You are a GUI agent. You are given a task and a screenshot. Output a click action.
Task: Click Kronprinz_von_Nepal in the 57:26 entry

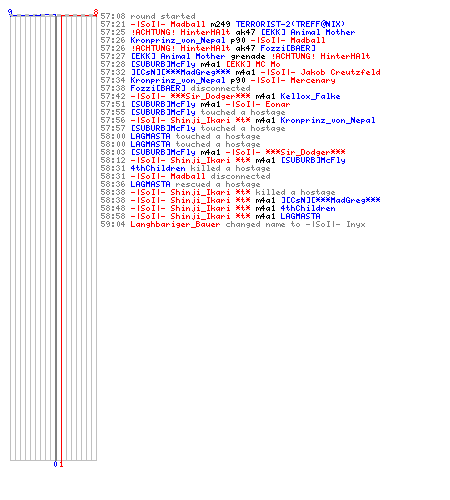pos(178,40)
